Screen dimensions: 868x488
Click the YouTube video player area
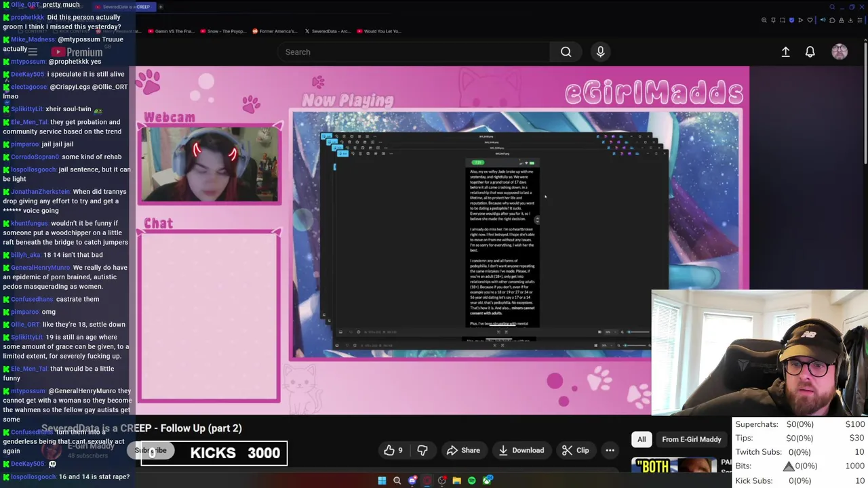442,240
